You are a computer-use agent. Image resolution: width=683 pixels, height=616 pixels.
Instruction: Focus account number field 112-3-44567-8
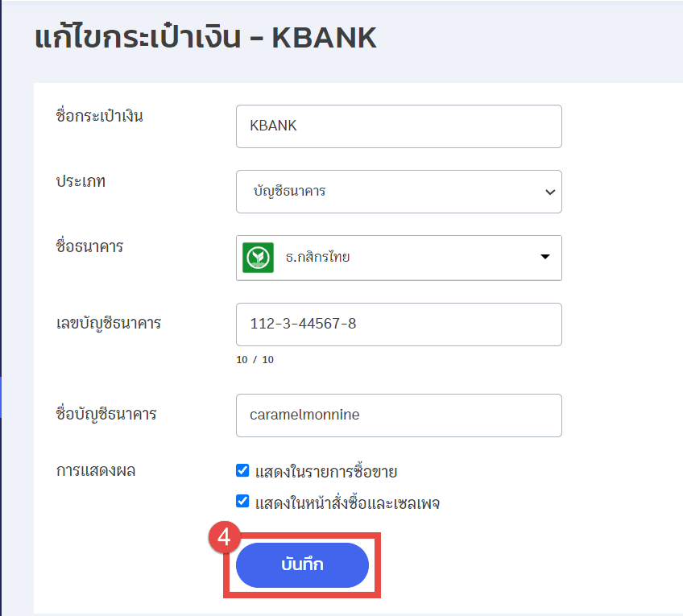tap(398, 325)
